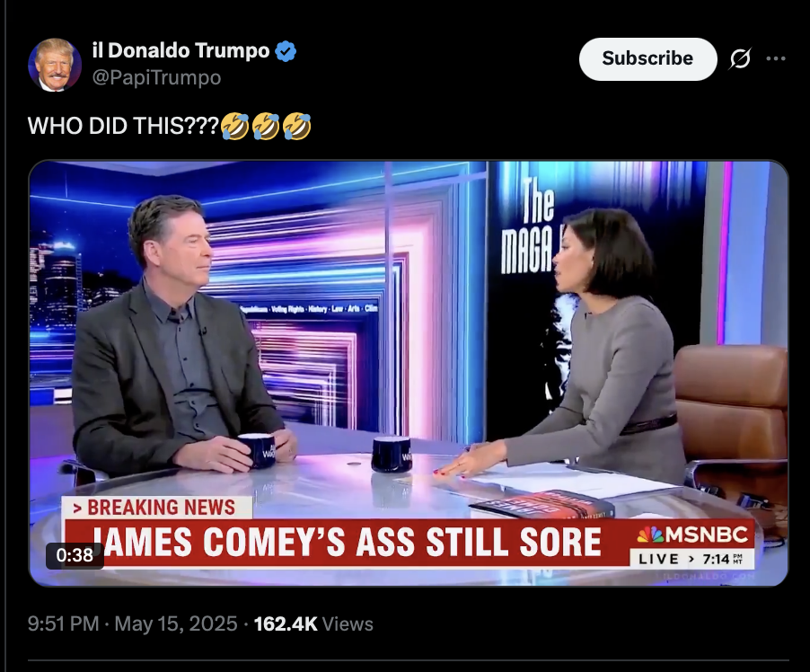Open the @PapiTrumpo handle link
The height and width of the screenshot is (672, 810).
coord(156,77)
